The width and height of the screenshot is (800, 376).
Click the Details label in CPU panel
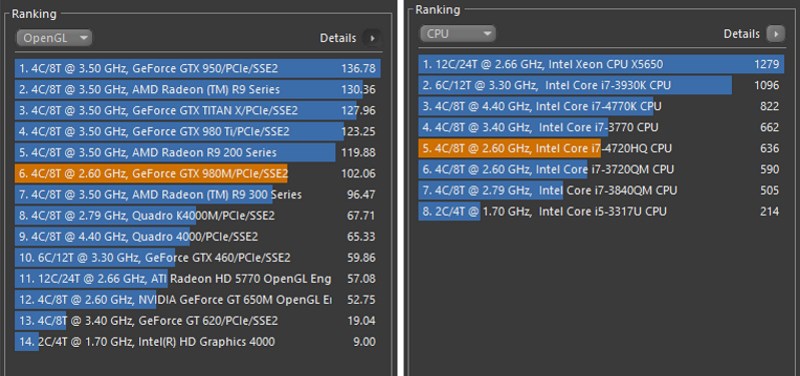[x=742, y=34]
